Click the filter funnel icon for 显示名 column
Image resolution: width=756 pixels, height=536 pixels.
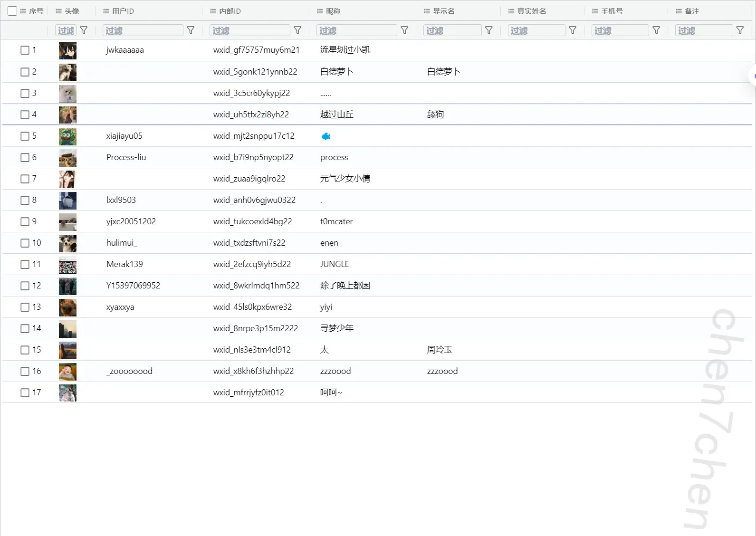point(488,30)
